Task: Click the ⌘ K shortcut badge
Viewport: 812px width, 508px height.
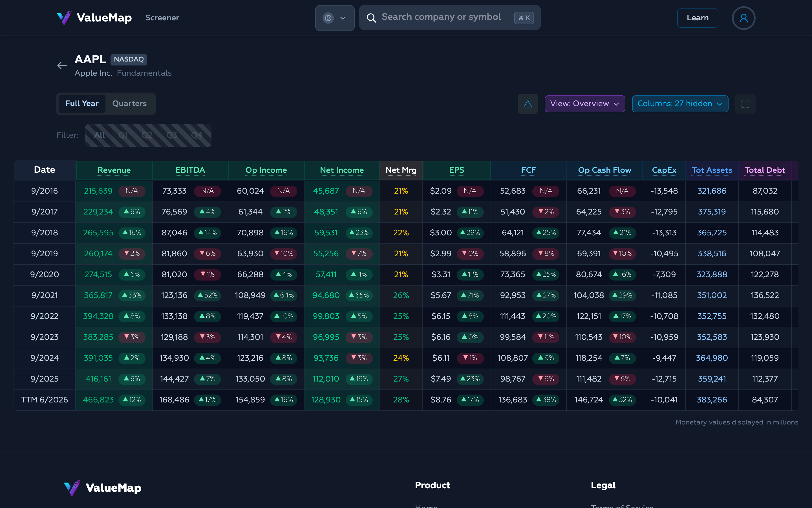Action: tap(524, 18)
